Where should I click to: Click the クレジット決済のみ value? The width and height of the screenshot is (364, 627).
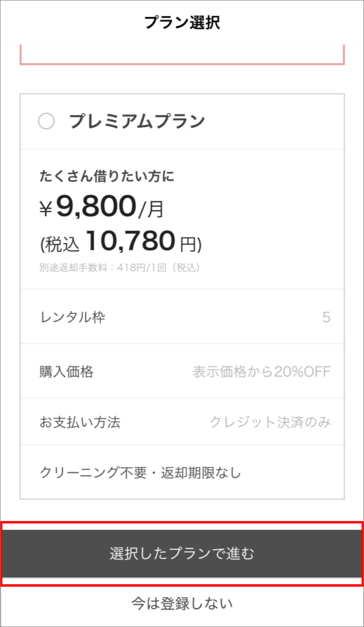270,422
